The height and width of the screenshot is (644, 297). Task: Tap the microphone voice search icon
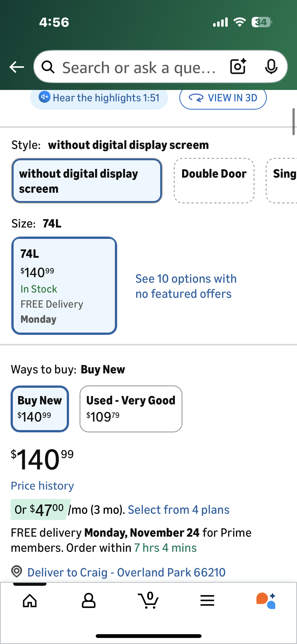coord(271,67)
